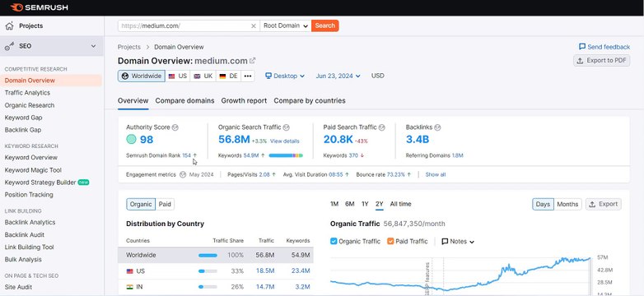Select the UK flag database
644x296 pixels.
click(x=203, y=76)
